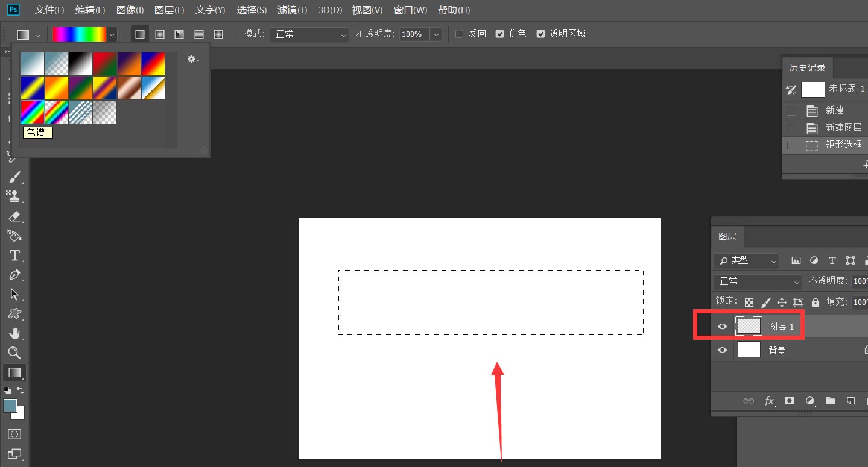The image size is (868, 467).
Task: Open Create adjustment layer menu
Action: [x=810, y=401]
